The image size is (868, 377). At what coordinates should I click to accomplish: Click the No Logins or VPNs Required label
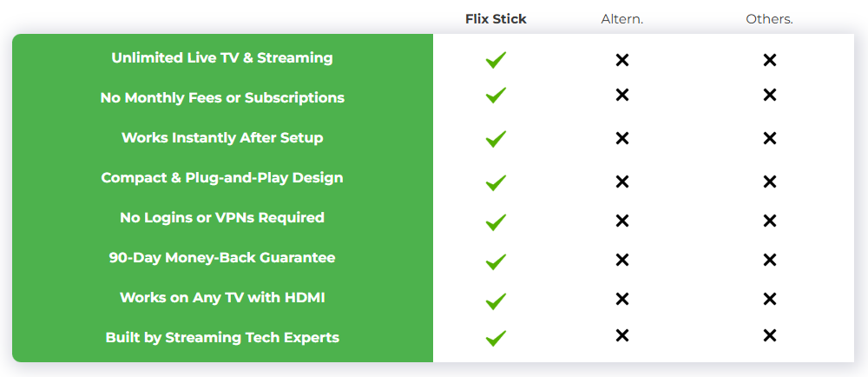point(222,218)
